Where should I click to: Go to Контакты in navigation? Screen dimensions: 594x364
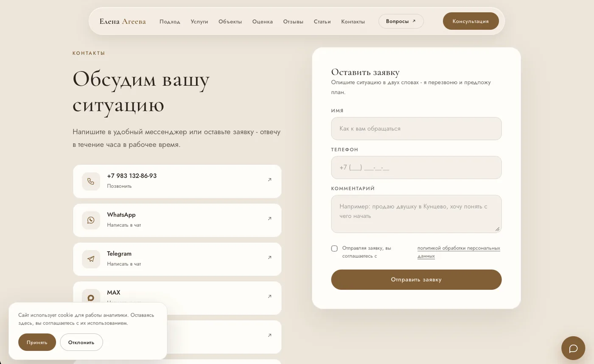(353, 22)
